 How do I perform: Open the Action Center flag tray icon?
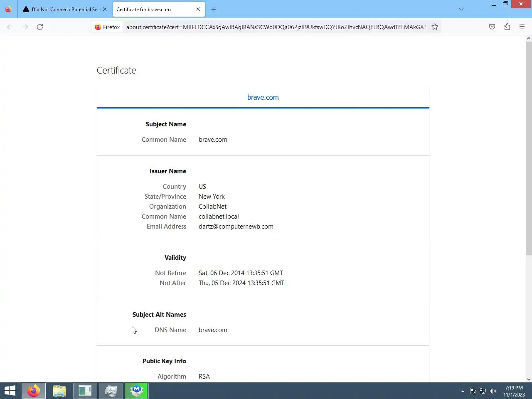[473, 391]
